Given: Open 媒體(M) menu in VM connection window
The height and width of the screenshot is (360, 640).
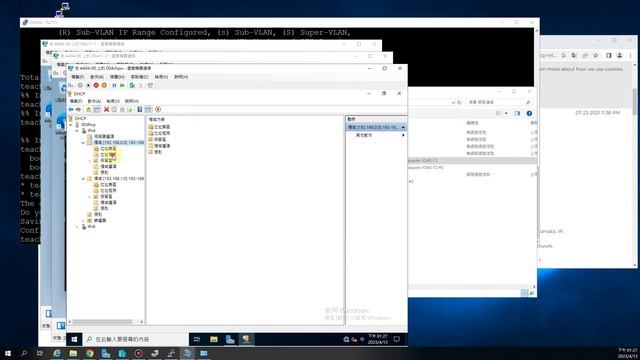Looking at the screenshot, I should [x=117, y=77].
